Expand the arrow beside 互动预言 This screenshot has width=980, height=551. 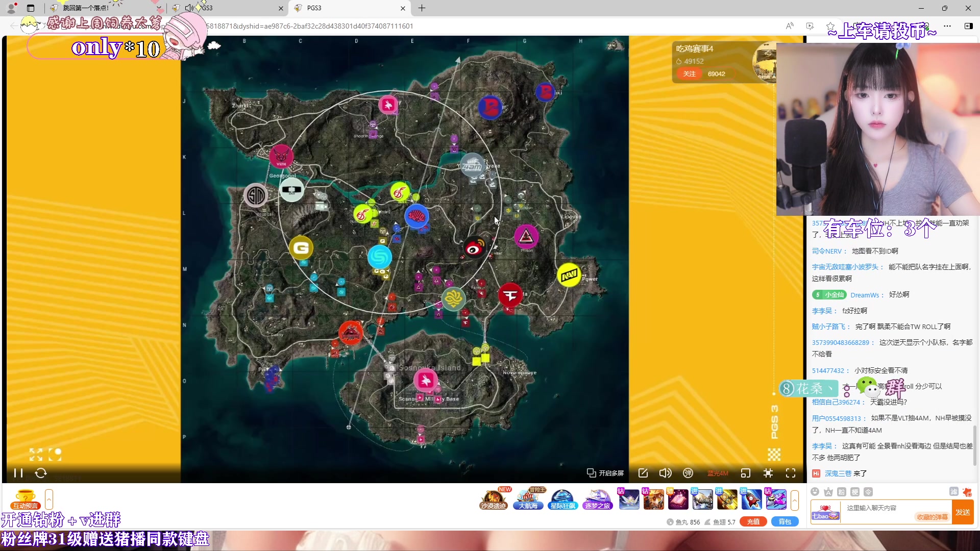click(49, 499)
